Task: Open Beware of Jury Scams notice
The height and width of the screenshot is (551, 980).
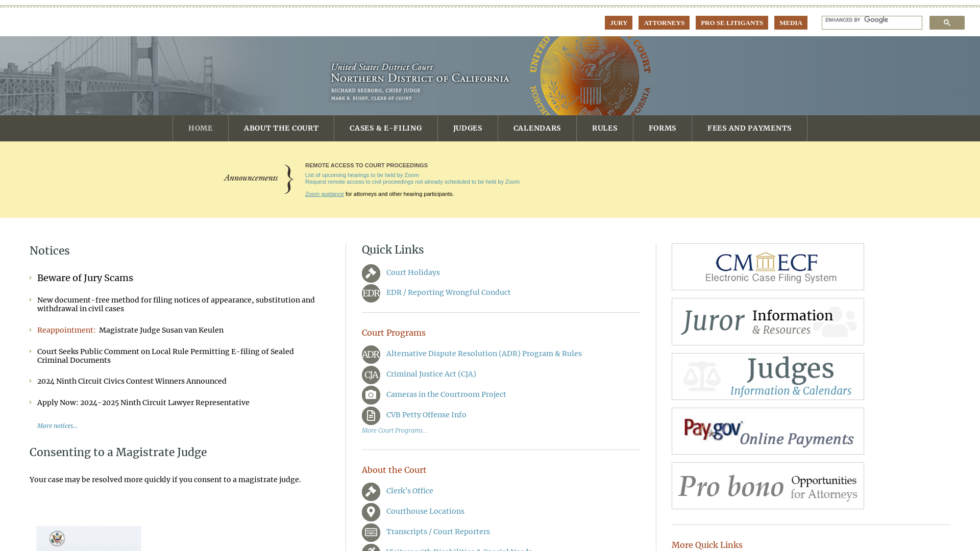Action: point(85,278)
